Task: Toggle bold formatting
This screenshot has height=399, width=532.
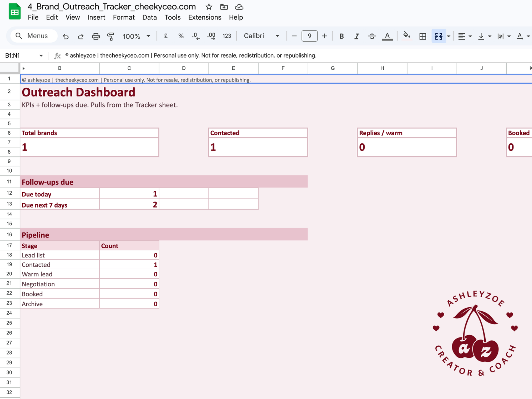Action: pos(341,36)
